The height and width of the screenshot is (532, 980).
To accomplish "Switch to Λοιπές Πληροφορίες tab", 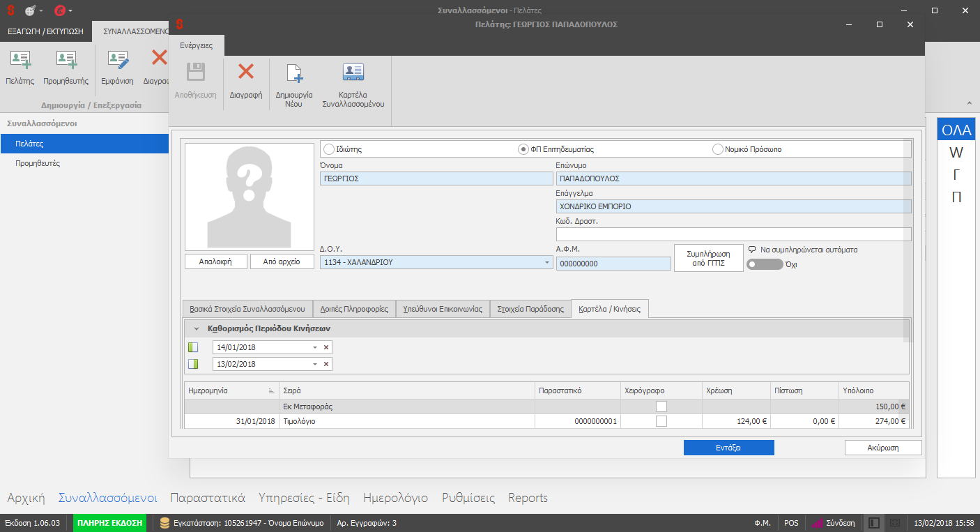I will tap(353, 309).
